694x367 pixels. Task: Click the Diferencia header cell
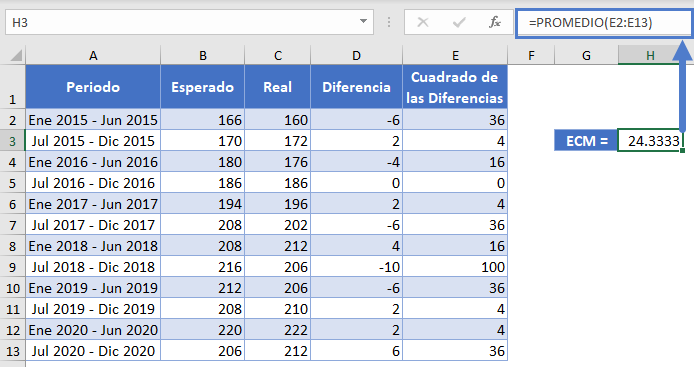pos(356,87)
